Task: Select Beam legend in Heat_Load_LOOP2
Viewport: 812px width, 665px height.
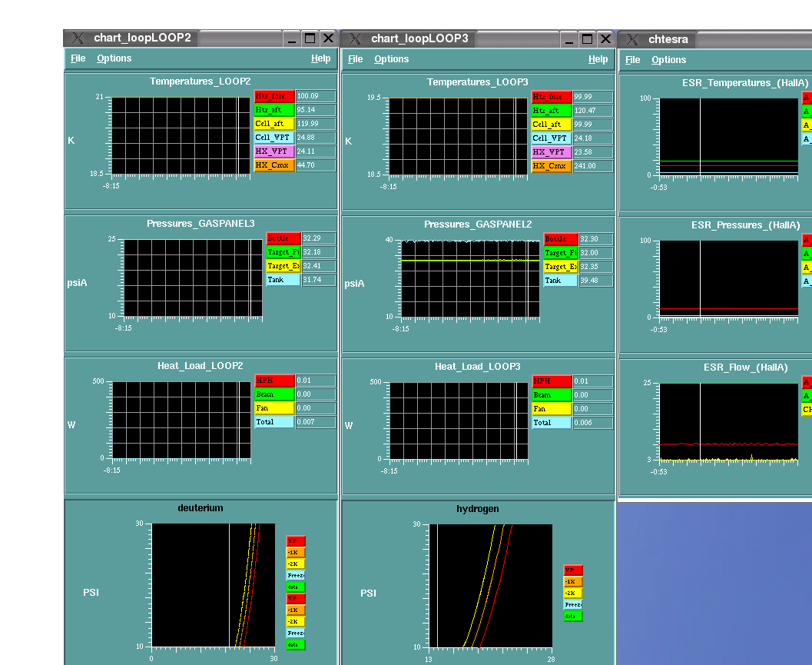Action: [x=274, y=394]
